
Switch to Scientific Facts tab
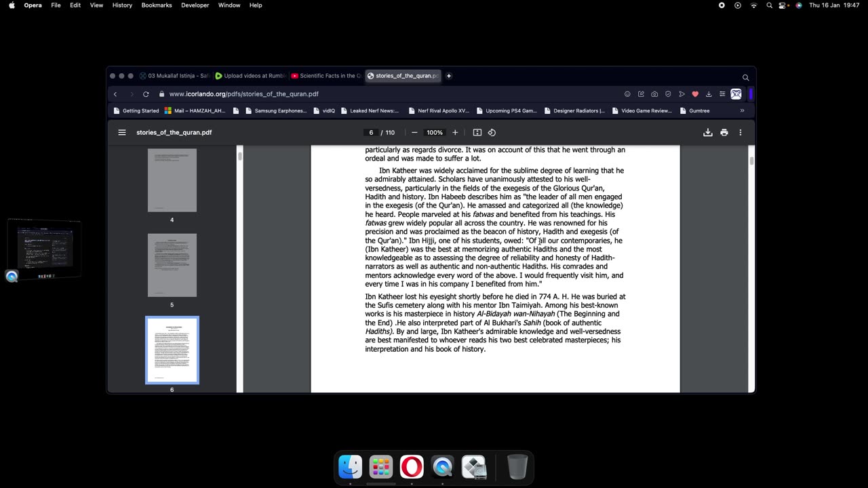coord(325,76)
